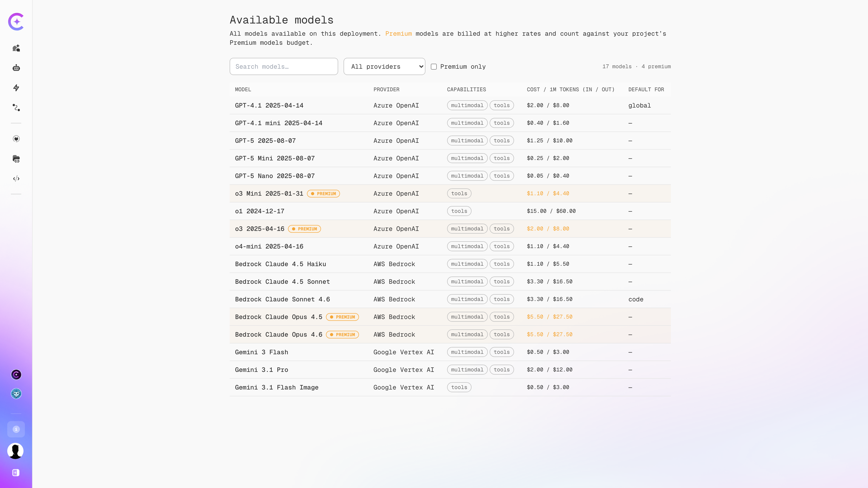Click the $2.00 / $12.00 cost cell

click(550, 370)
